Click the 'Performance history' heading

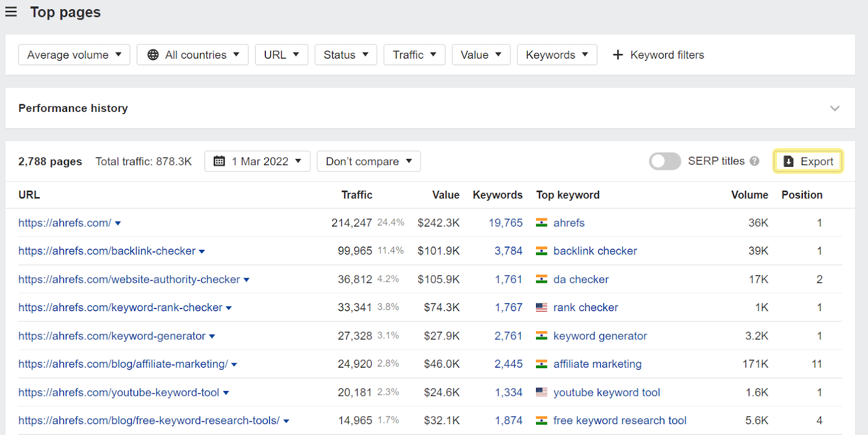click(73, 108)
